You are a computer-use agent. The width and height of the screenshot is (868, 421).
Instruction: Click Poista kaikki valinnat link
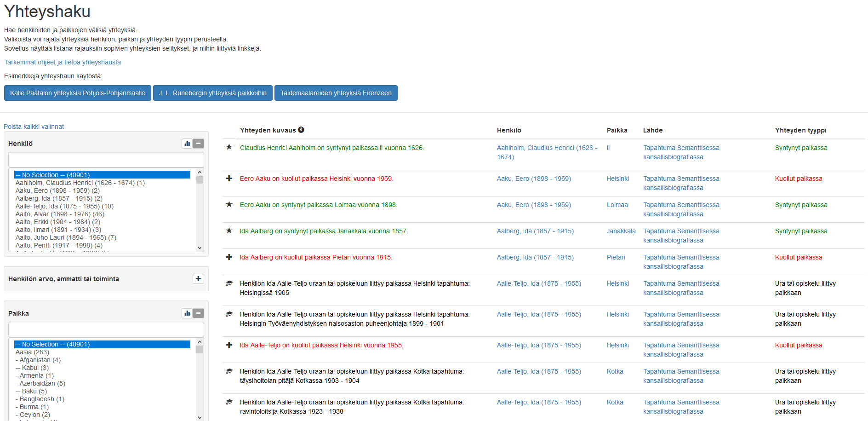click(x=34, y=127)
